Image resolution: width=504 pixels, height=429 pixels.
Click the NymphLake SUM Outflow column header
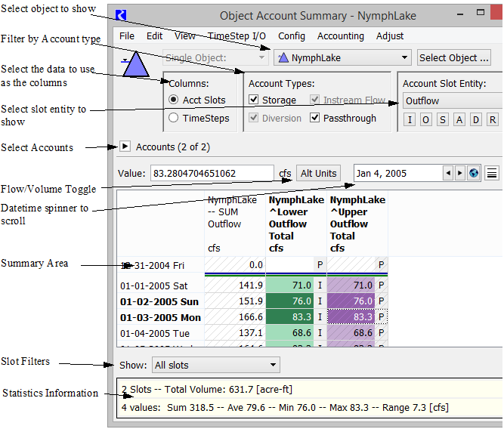pyautogui.click(x=235, y=224)
